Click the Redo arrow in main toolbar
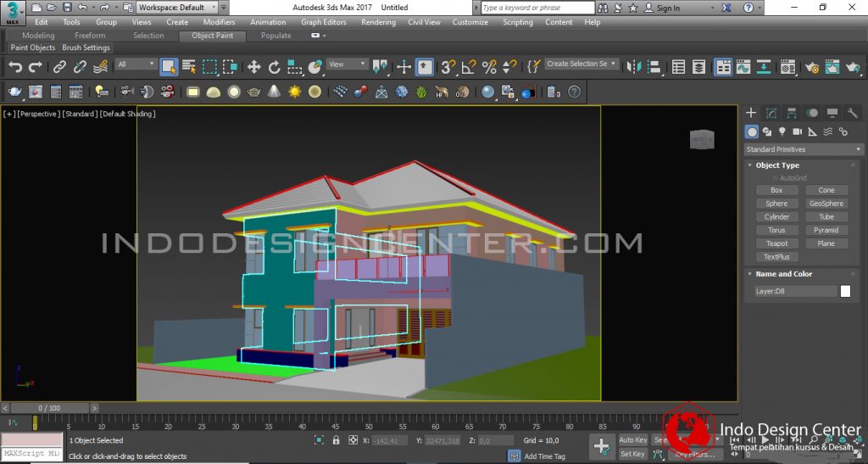Viewport: 868px width, 464px height. click(x=36, y=67)
